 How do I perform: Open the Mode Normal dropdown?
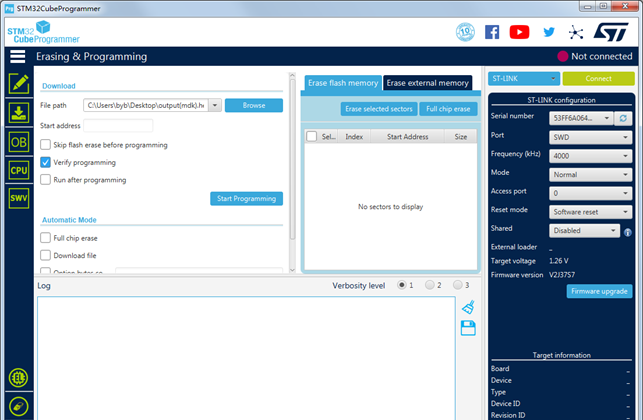pyautogui.click(x=591, y=175)
